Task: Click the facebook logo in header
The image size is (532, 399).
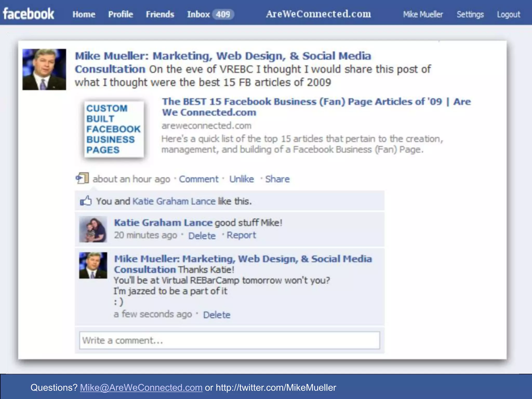Action: point(28,14)
